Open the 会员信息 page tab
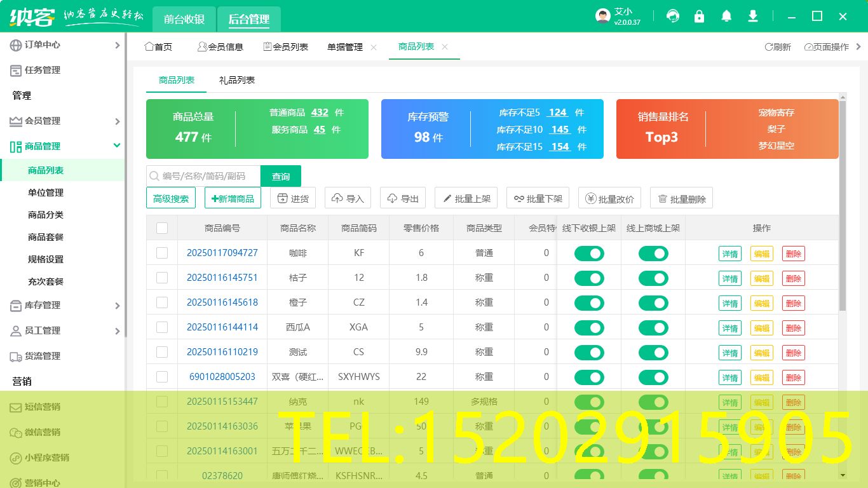 coord(220,47)
